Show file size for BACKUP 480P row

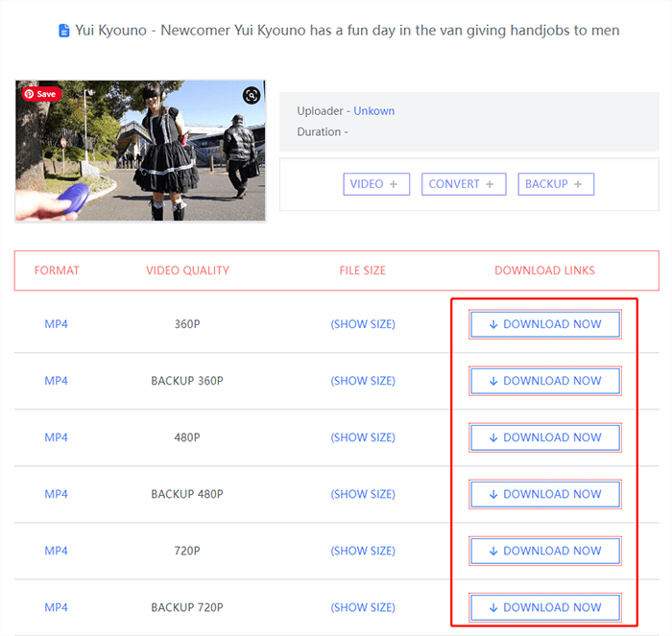[x=363, y=494]
